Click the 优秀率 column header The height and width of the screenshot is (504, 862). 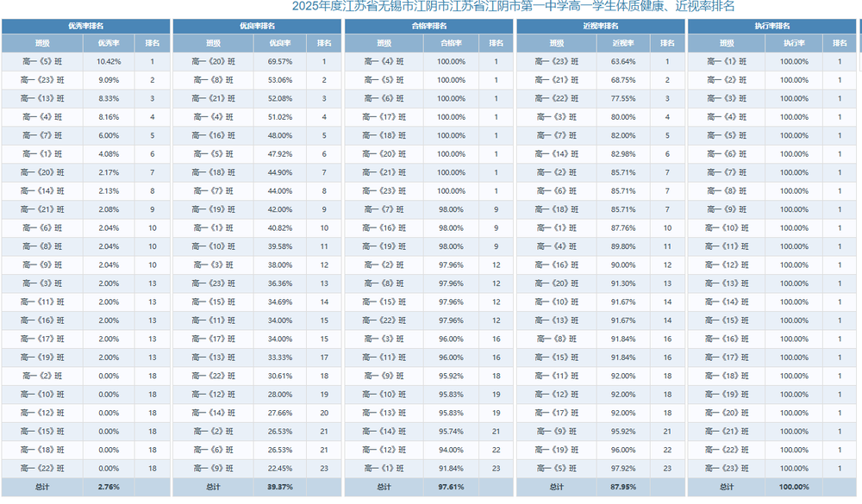point(109,43)
